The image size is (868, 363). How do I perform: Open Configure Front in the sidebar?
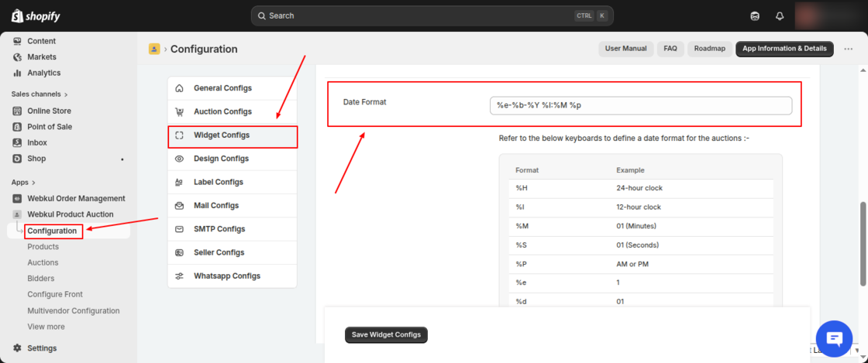pyautogui.click(x=55, y=294)
